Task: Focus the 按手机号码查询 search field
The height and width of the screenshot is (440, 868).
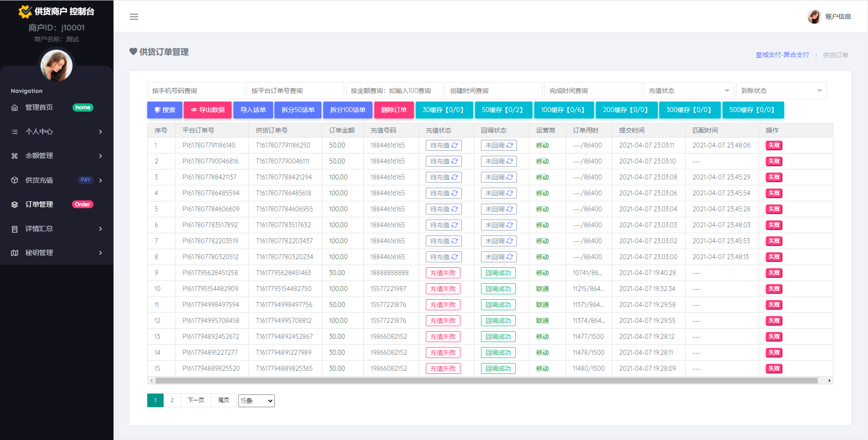Action: pyautogui.click(x=196, y=91)
